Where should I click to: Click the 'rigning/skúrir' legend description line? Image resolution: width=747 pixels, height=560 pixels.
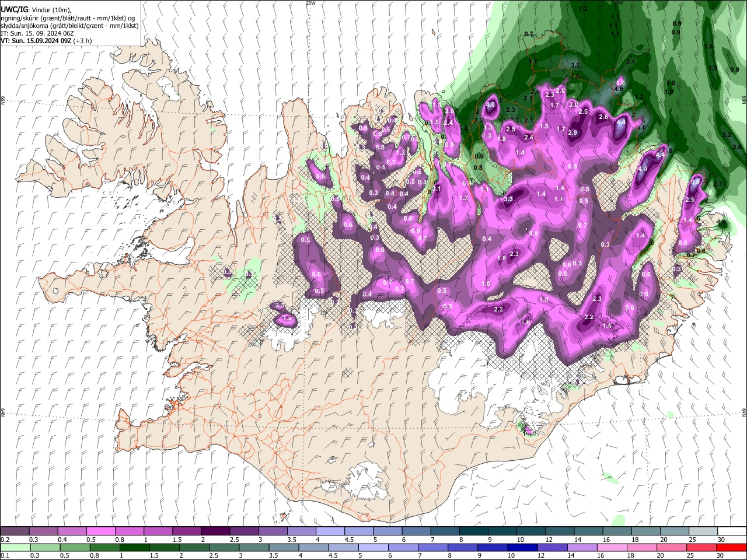[x=68, y=18]
